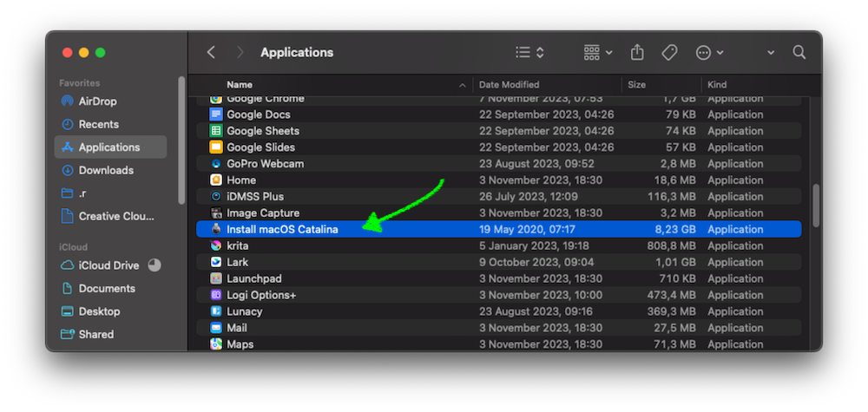Click the Logi Options+ app icon
The image size is (868, 412).
click(x=216, y=295)
